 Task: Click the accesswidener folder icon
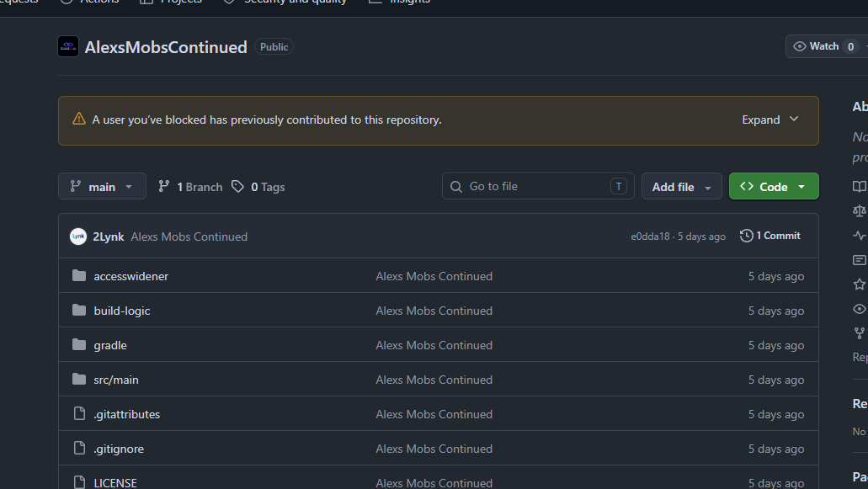(79, 275)
